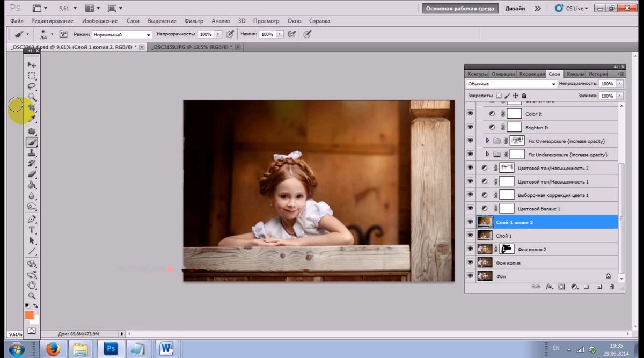Image resolution: width=644 pixels, height=358 pixels.
Task: Select the Move tool
Action: (x=32, y=64)
